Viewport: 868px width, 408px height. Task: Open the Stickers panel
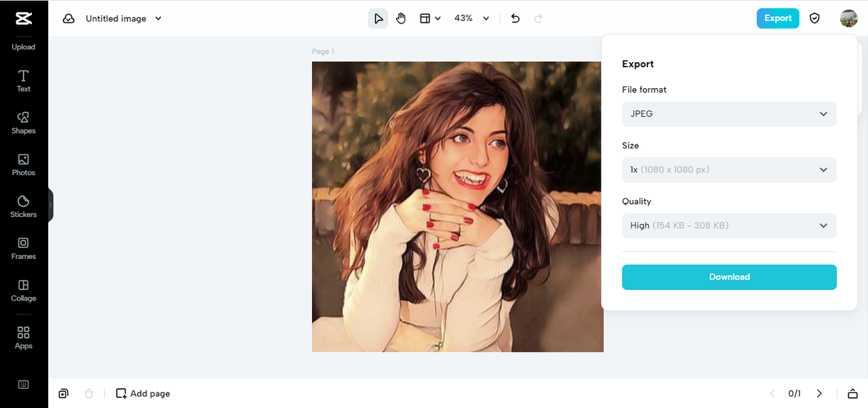tap(24, 207)
